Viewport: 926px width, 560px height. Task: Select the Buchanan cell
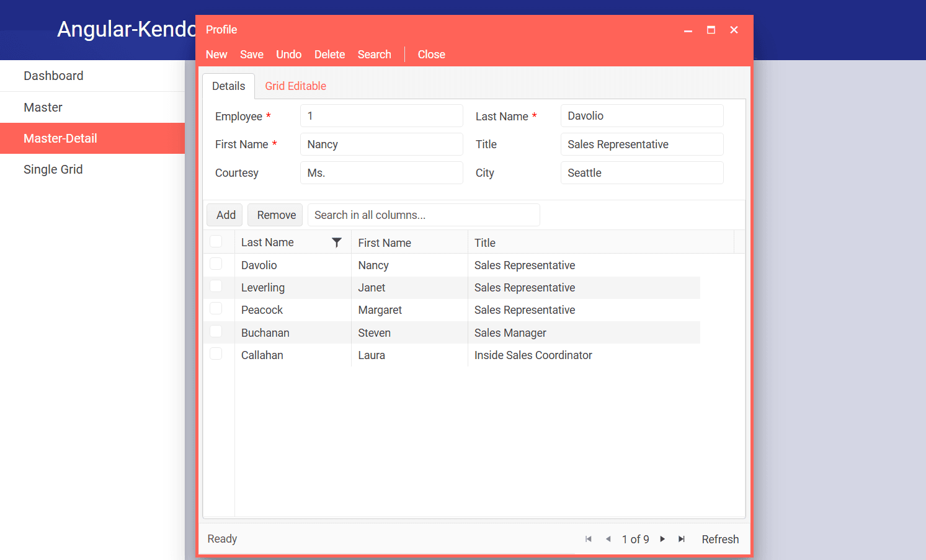point(293,333)
